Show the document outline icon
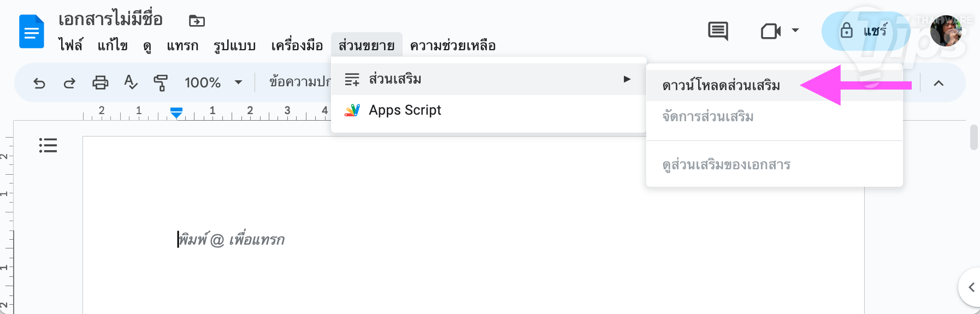 (48, 145)
